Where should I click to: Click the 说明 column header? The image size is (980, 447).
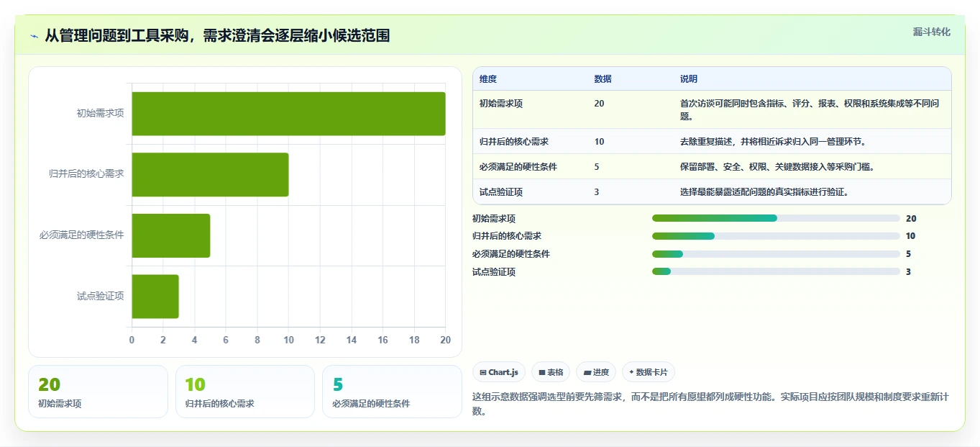pyautogui.click(x=689, y=79)
